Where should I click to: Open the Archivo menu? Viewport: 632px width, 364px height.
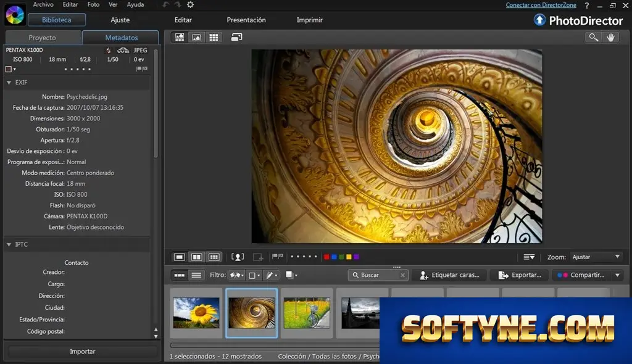click(x=43, y=4)
